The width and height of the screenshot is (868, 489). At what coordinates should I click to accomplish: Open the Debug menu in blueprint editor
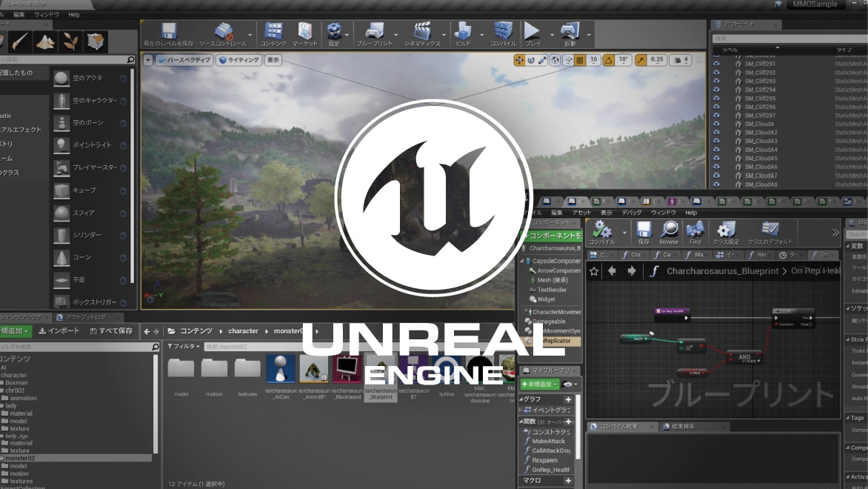631,213
